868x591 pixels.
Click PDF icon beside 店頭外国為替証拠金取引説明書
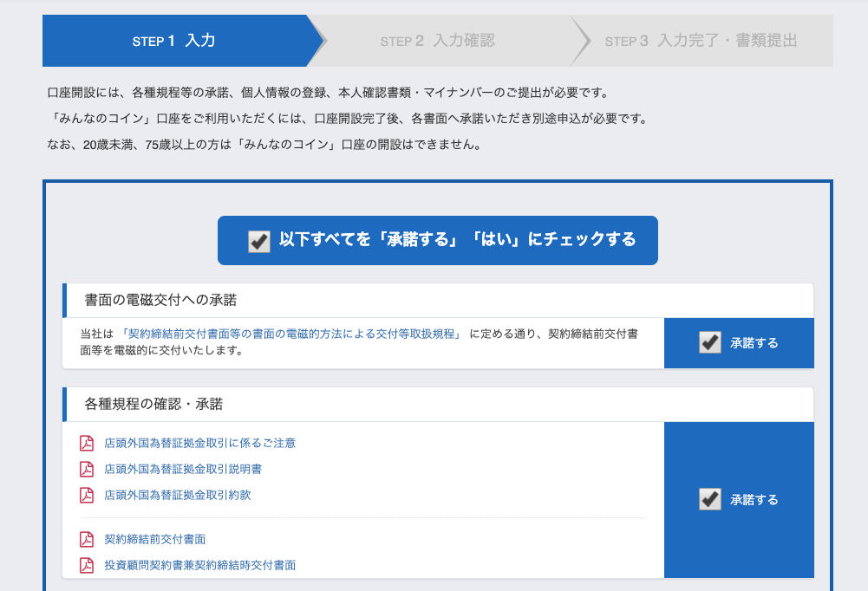coord(87,470)
